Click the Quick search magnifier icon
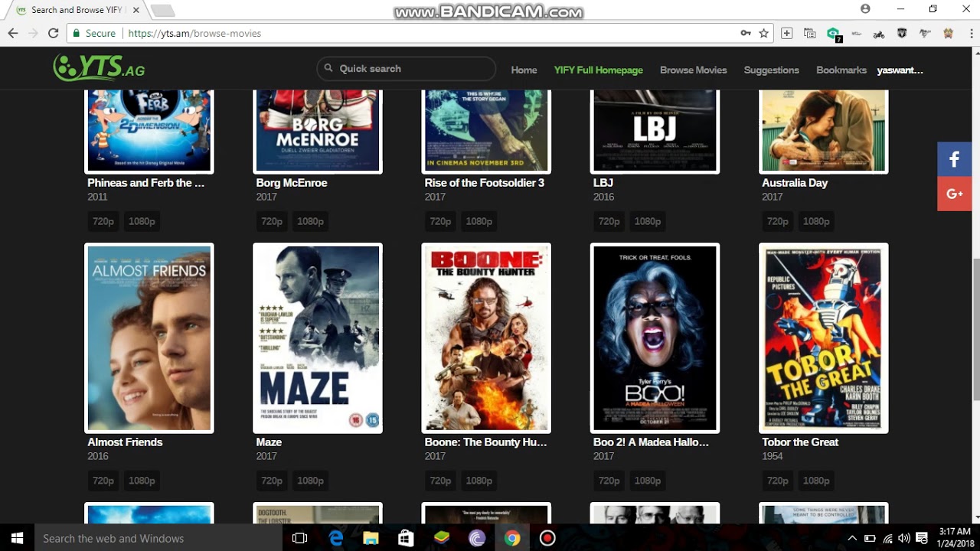Screen dimensions: 980x551 (x=328, y=68)
